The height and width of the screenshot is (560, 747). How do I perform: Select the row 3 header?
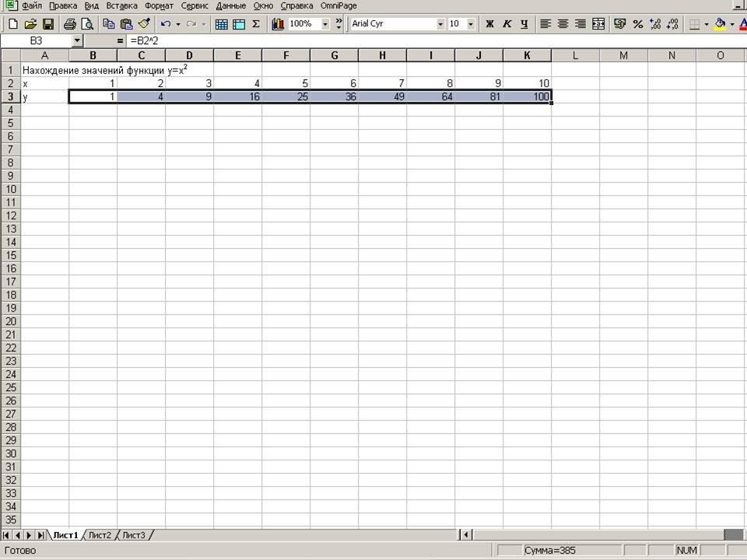tap(11, 96)
